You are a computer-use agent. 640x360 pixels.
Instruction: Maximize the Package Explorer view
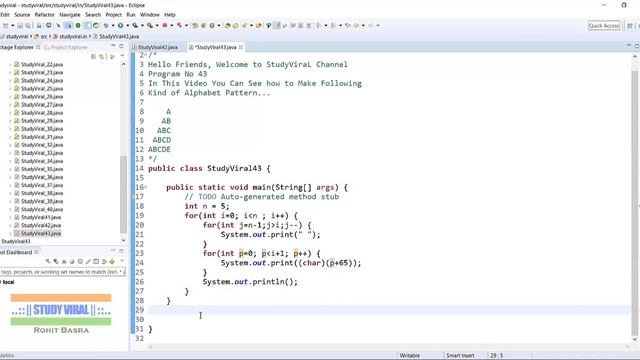pyautogui.click(x=121, y=46)
